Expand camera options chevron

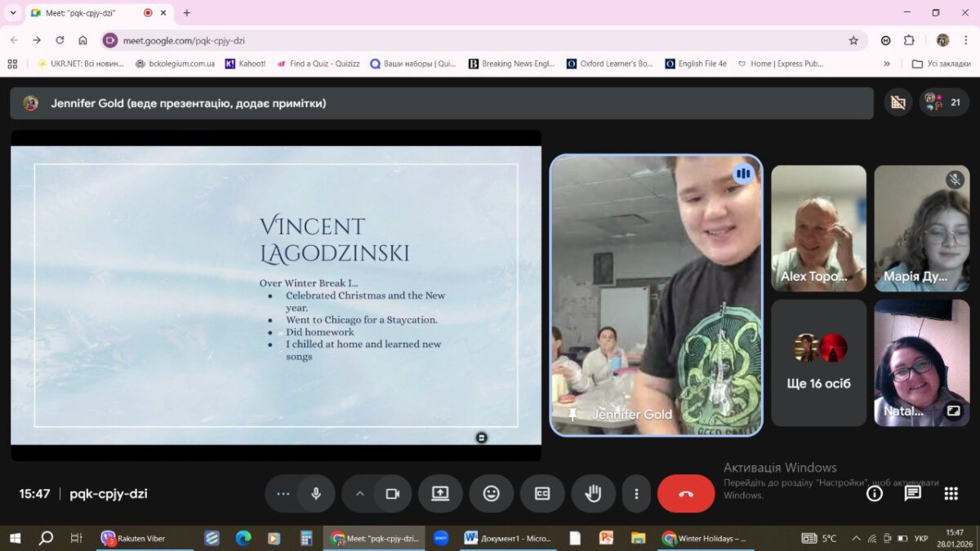(x=359, y=494)
